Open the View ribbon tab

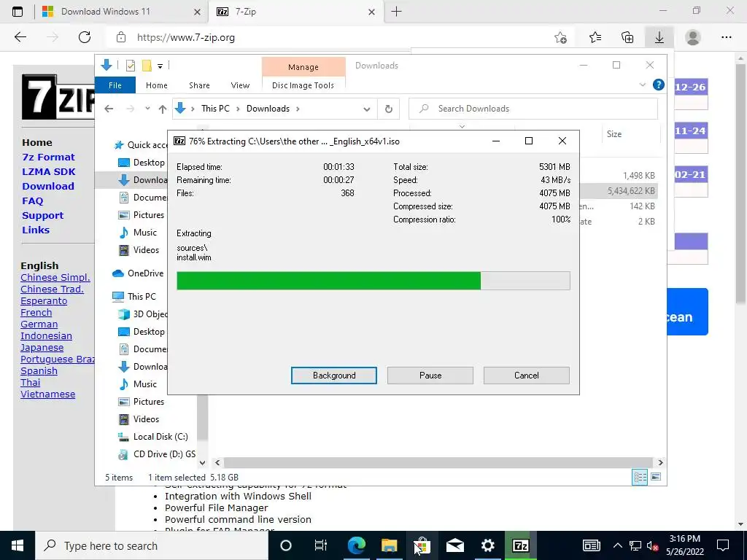point(240,85)
